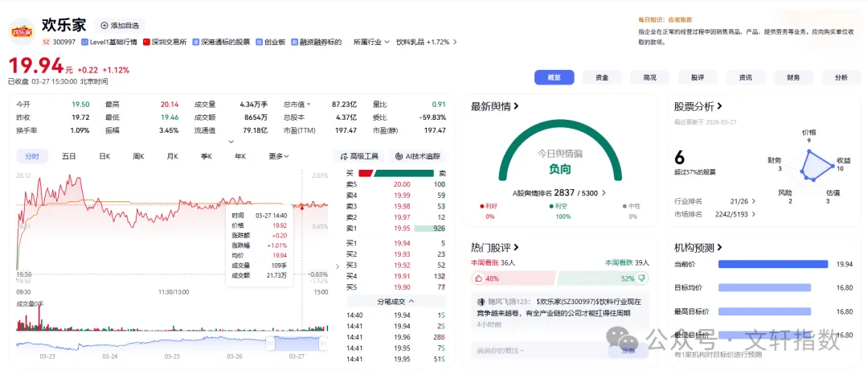Screen dimensions: 868x375
Task: Click the left handle of date range slider
Action: [270, 344]
